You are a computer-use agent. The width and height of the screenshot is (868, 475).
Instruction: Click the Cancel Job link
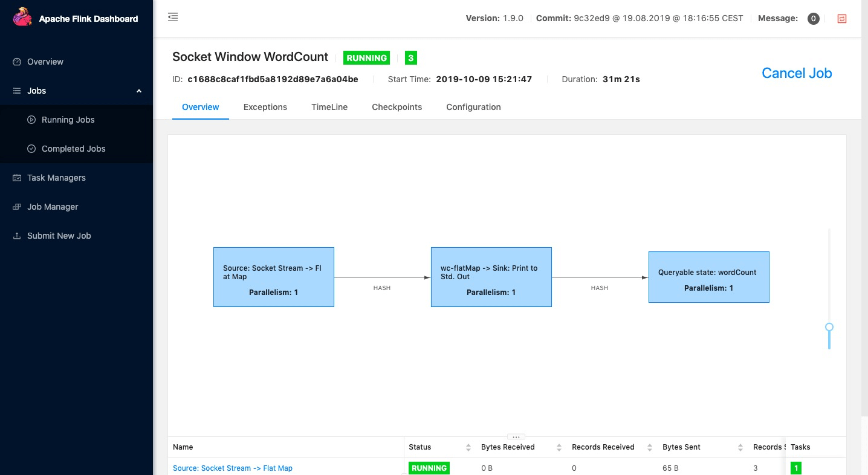[x=797, y=73]
